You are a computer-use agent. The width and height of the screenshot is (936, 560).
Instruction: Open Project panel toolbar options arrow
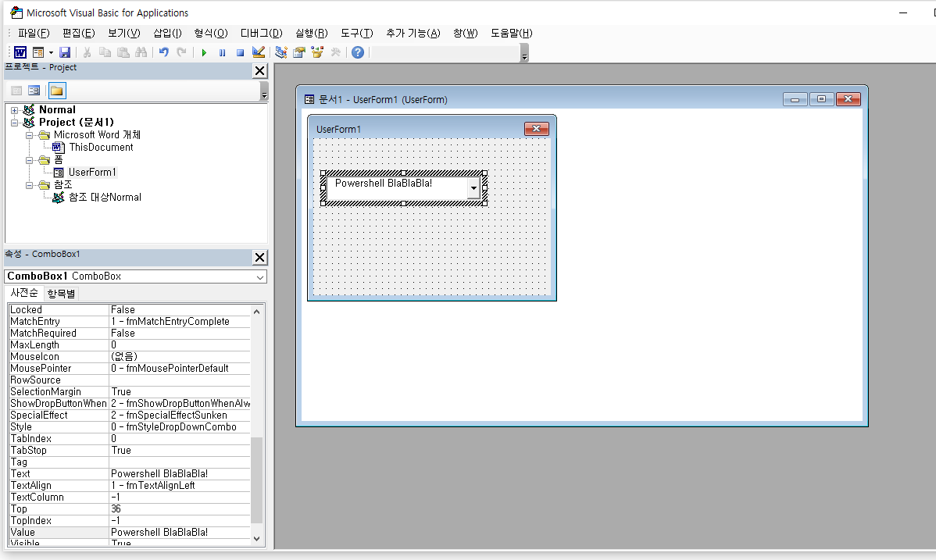264,92
